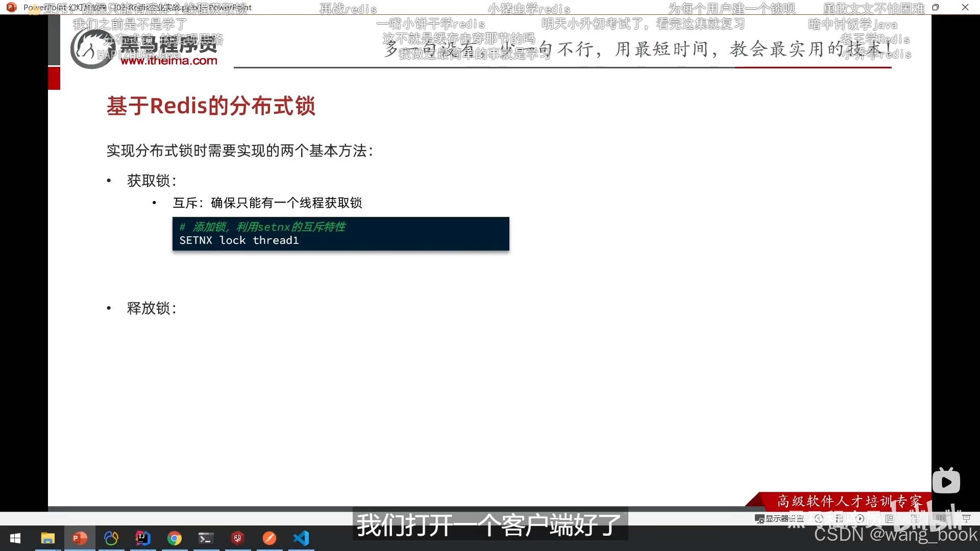
Task: Switch to PowerPoint taskbar button
Action: (80, 538)
